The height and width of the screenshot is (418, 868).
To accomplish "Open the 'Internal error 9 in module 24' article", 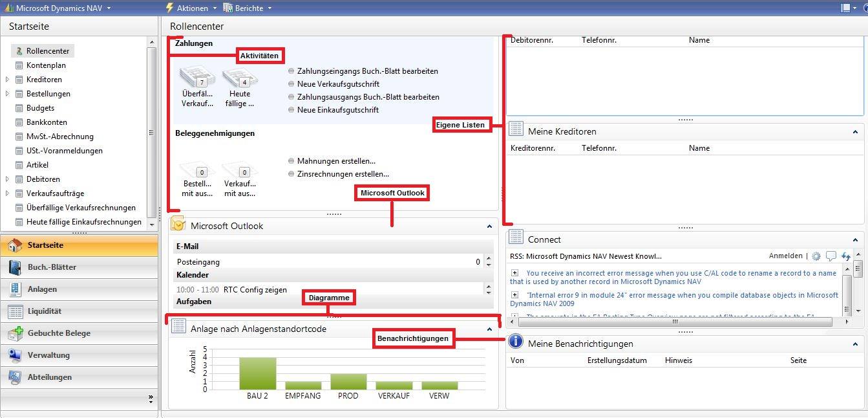I will click(674, 299).
